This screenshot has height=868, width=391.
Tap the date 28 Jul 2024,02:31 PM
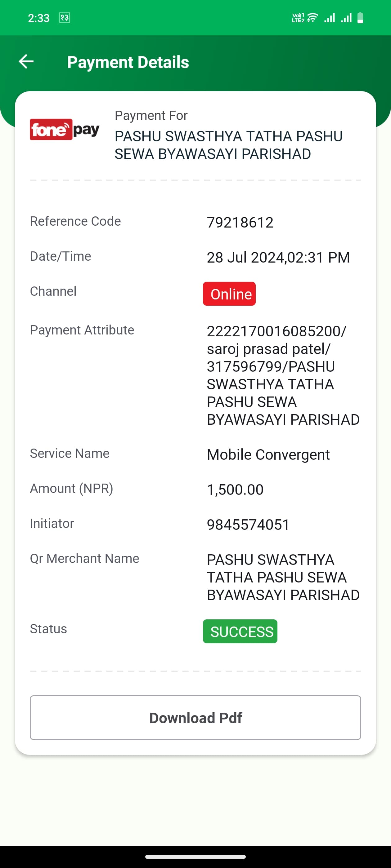pos(278,257)
